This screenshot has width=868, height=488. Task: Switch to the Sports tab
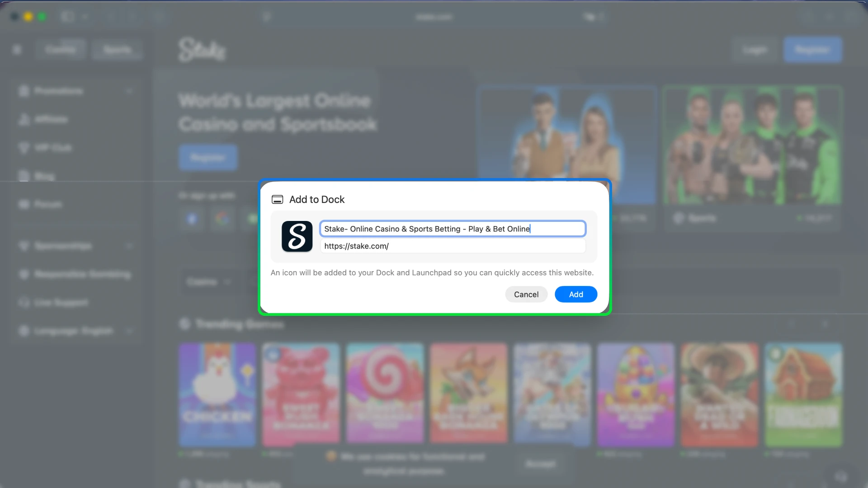click(x=117, y=49)
